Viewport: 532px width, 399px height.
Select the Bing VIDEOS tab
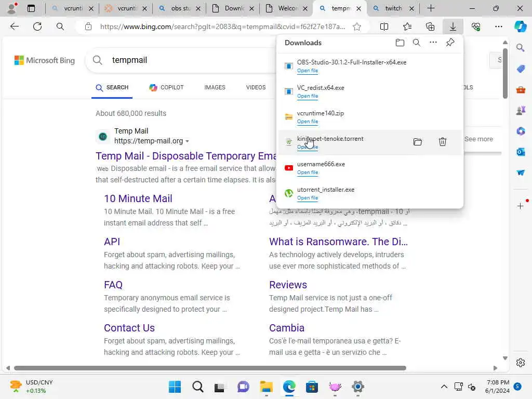(256, 87)
